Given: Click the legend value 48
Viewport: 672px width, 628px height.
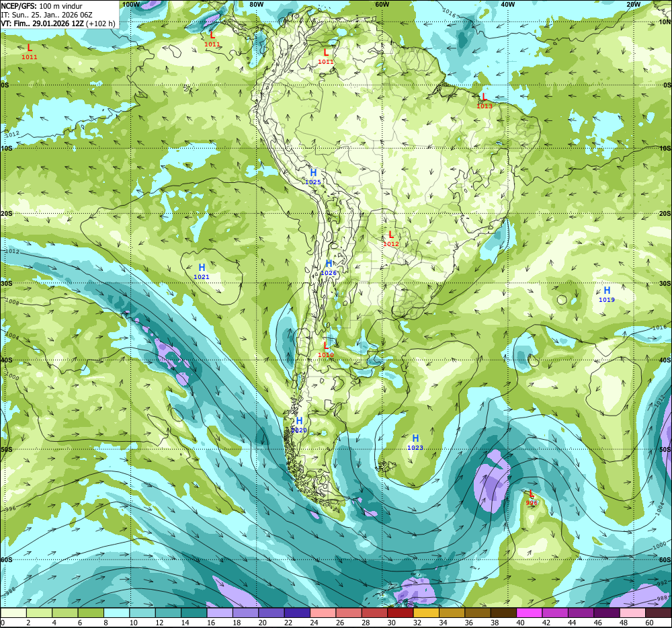Looking at the screenshot, I should 624,623.
